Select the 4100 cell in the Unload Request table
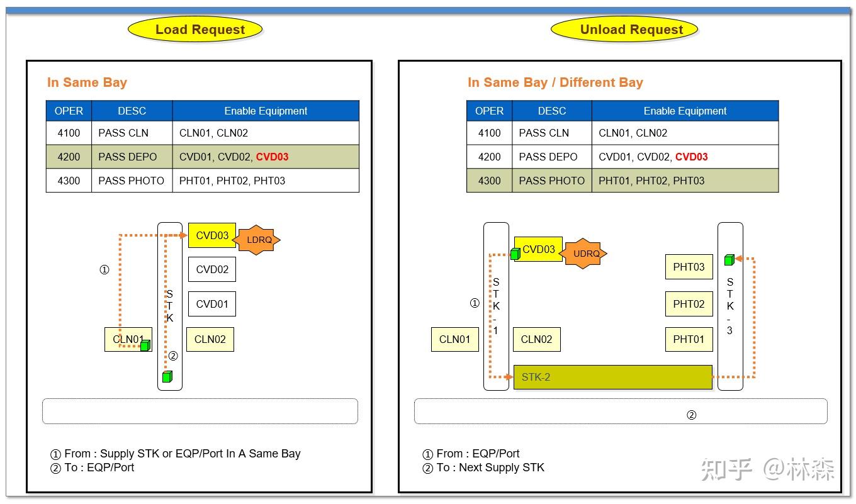856x504 pixels. coord(489,133)
